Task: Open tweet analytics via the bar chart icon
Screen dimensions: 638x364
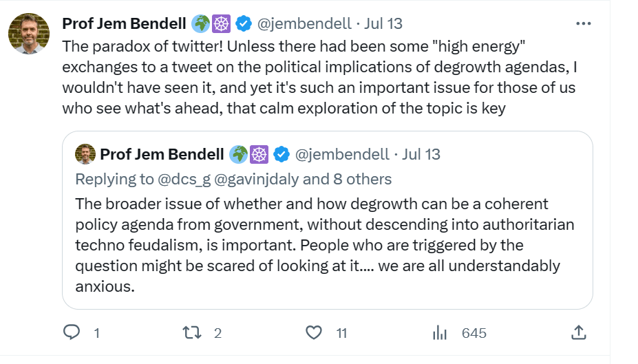Action: tap(439, 333)
